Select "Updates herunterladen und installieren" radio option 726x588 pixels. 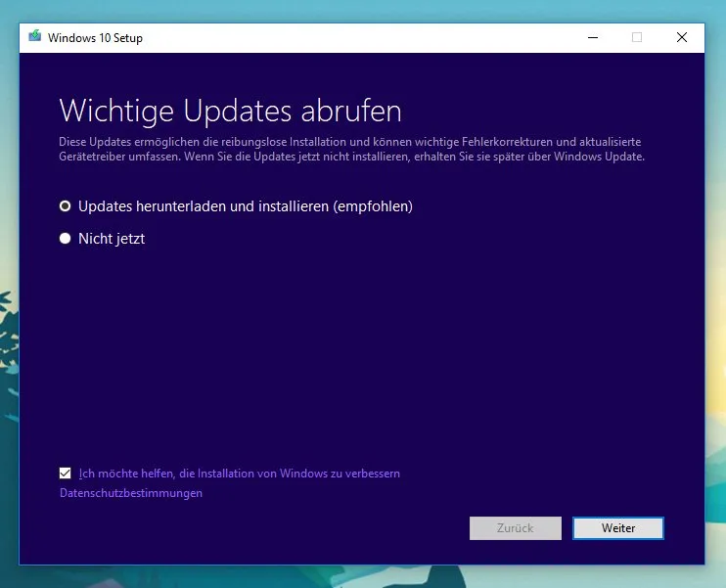tap(66, 206)
